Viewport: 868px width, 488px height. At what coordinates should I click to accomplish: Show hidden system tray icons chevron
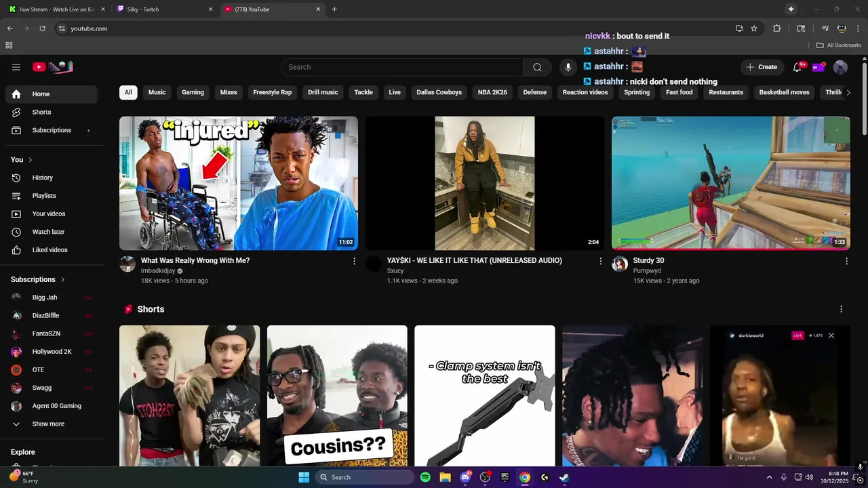pyautogui.click(x=769, y=477)
